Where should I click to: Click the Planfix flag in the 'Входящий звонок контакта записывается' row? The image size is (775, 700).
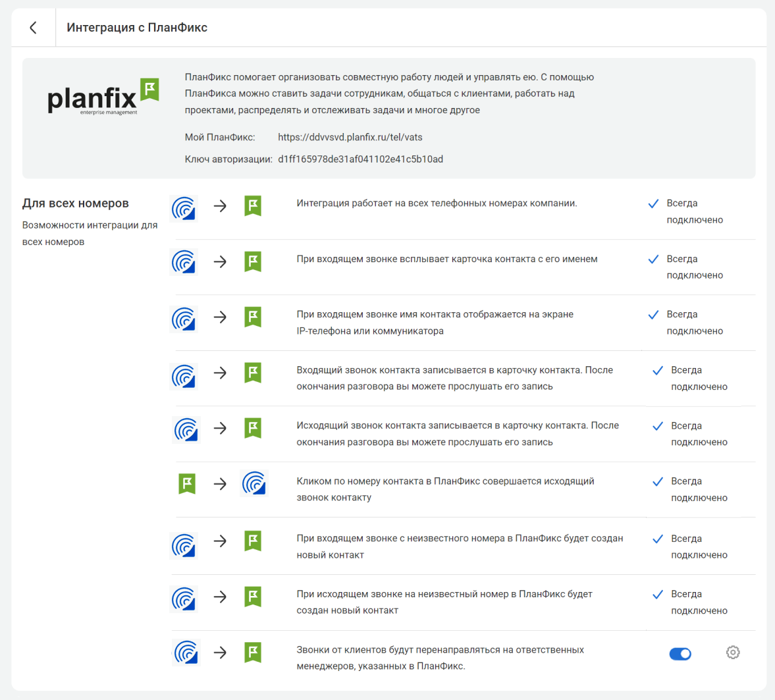(x=253, y=373)
